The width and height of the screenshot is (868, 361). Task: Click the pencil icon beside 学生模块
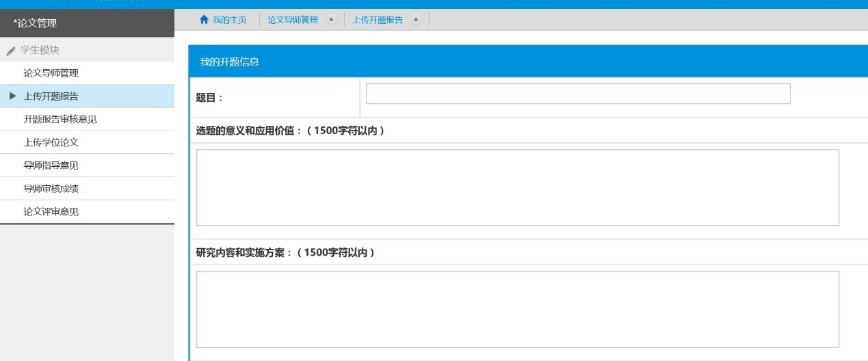tap(10, 51)
